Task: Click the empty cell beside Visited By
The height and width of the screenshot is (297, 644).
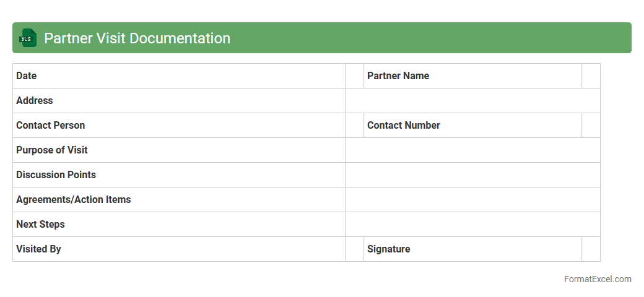Action: point(354,249)
